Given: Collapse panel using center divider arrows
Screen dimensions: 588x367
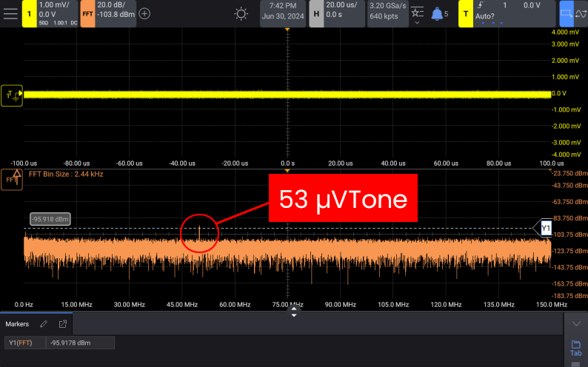Looking at the screenshot, I should pyautogui.click(x=294, y=312).
